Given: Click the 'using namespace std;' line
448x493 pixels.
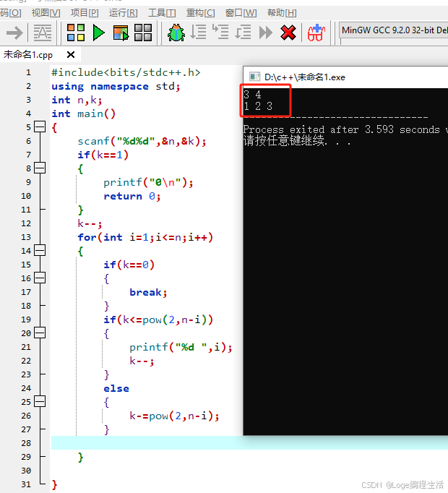Looking at the screenshot, I should [x=116, y=86].
